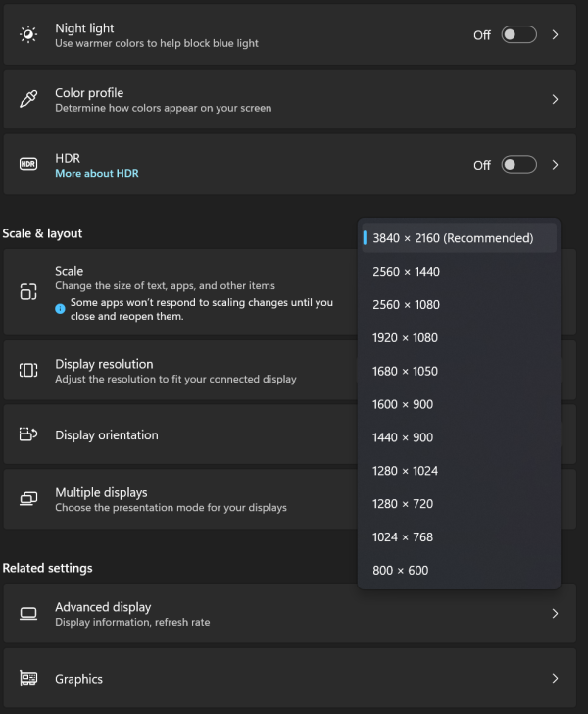Image resolution: width=588 pixels, height=714 pixels.
Task: Click the Night light Off label
Action: click(482, 35)
